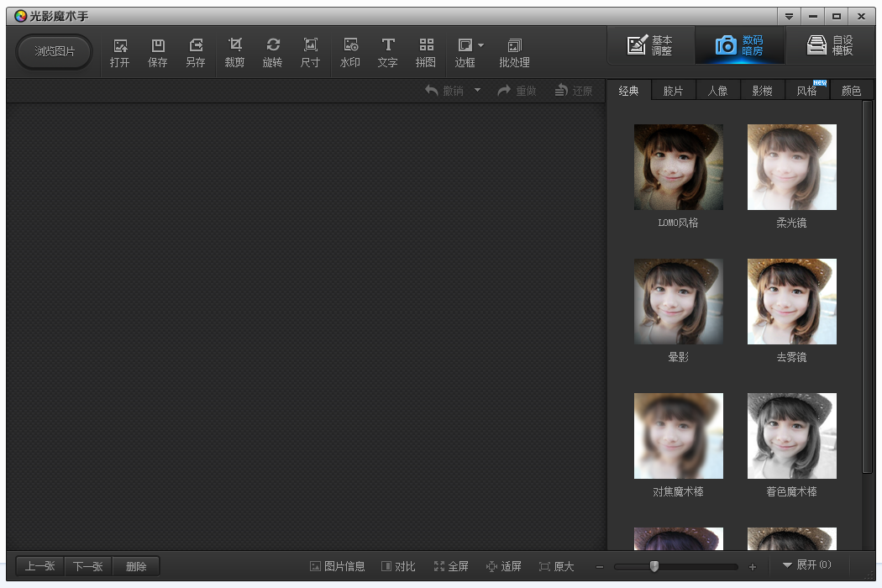Open the 旋转 (Rotate) tool

coord(272,52)
